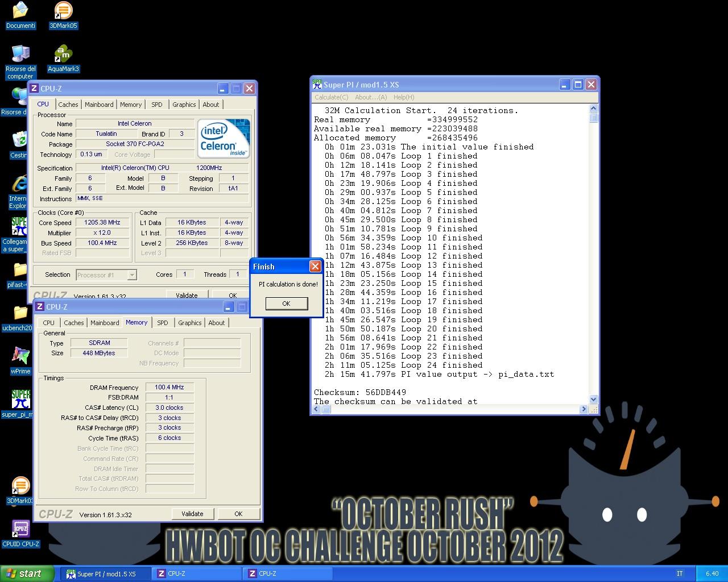Click the Checksum: 56DDB449 line
728x582 pixels.
(360, 392)
